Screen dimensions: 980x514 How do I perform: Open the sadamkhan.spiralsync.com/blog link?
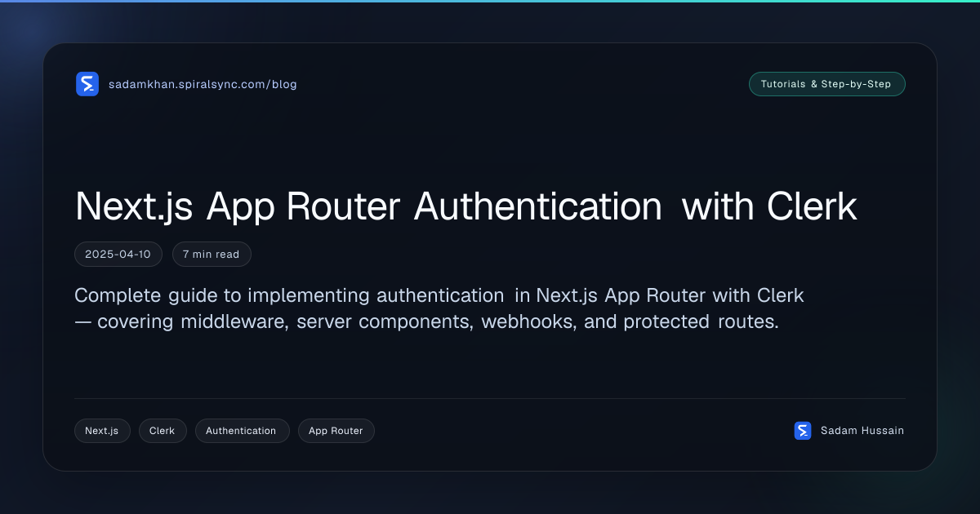pos(203,84)
